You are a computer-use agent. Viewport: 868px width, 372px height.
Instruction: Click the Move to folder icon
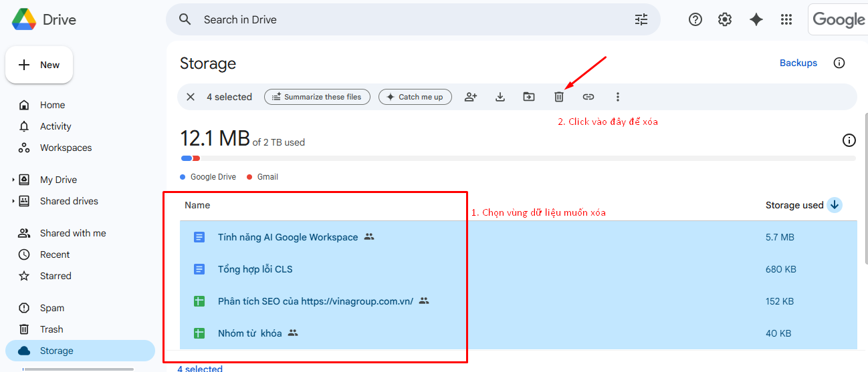pos(529,97)
